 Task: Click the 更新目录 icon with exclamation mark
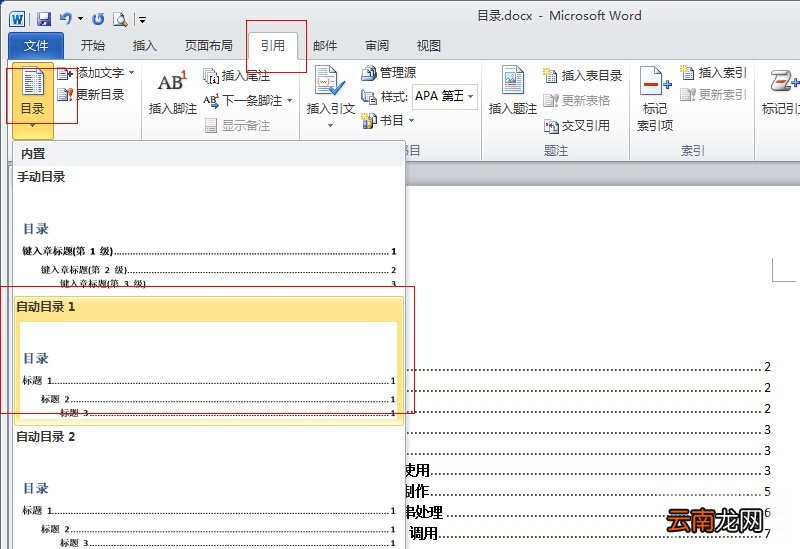pyautogui.click(x=65, y=94)
